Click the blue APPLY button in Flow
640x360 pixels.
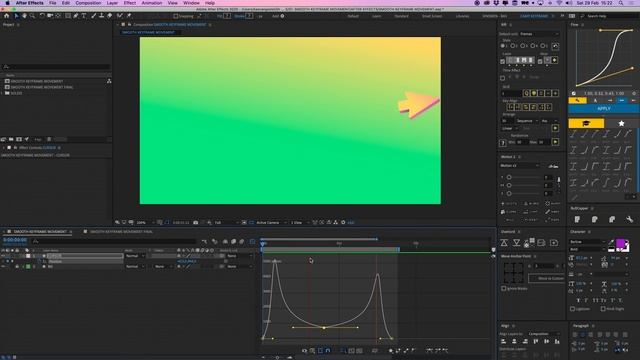click(x=604, y=109)
